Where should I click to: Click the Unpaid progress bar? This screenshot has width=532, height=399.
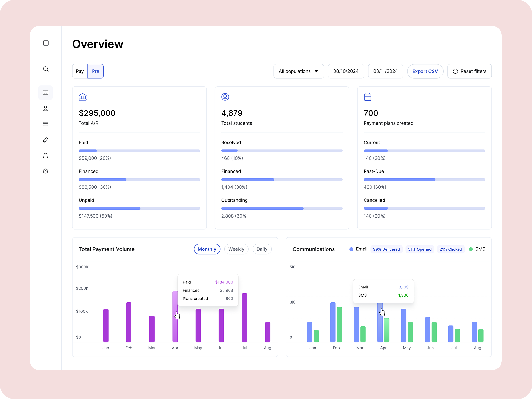139,208
